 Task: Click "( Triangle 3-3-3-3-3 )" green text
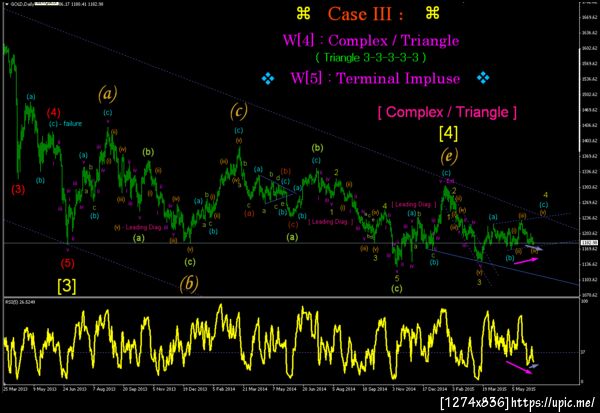tap(371, 57)
